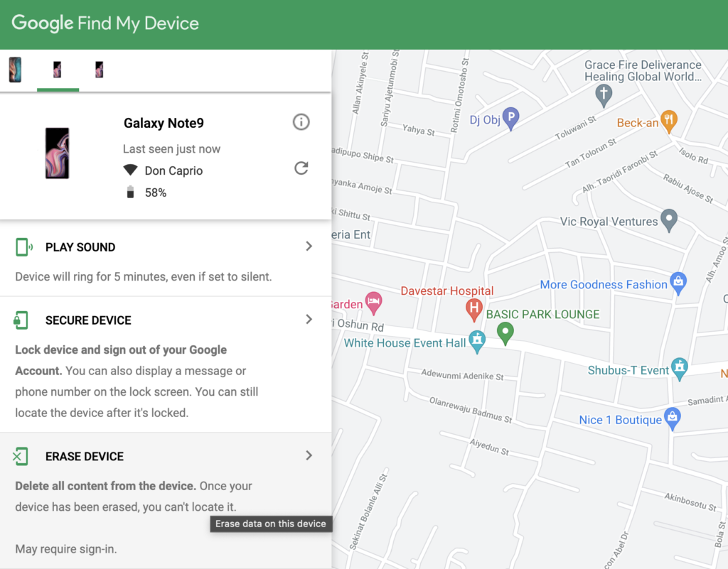
Task: Open device info via the circled i icon
Action: pyautogui.click(x=301, y=122)
